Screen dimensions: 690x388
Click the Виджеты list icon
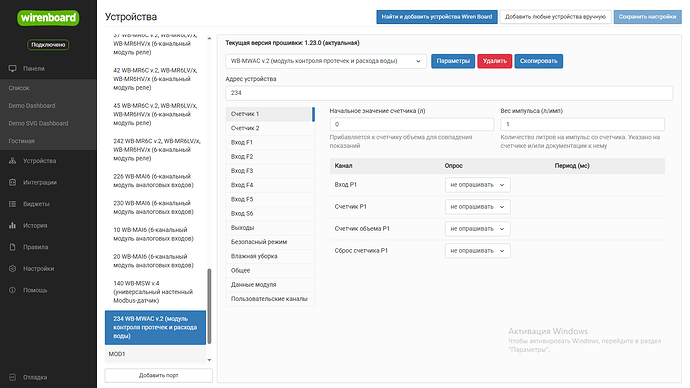click(x=12, y=204)
